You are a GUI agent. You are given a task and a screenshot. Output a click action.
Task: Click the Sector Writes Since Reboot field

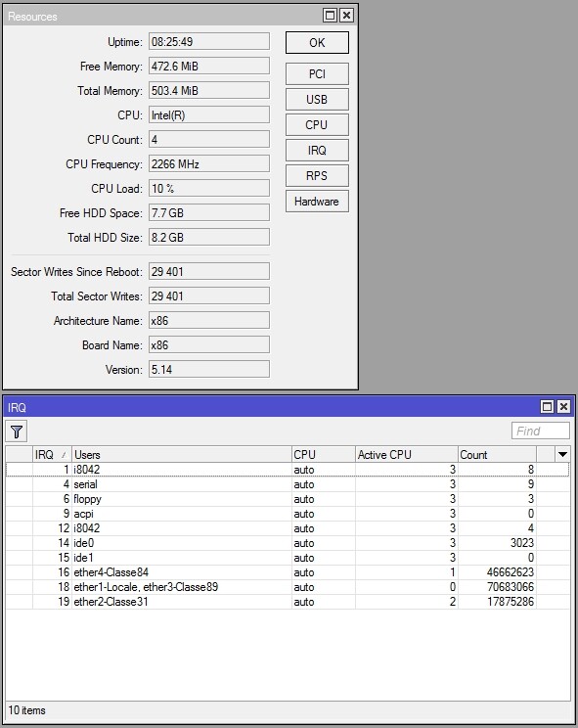coord(208,272)
